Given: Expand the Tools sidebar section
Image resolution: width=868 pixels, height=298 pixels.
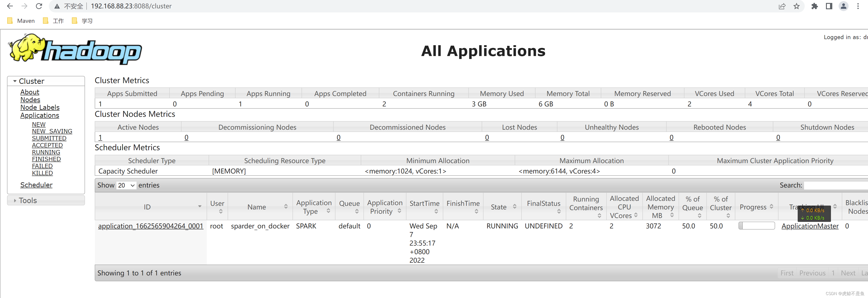Looking at the screenshot, I should pos(15,200).
